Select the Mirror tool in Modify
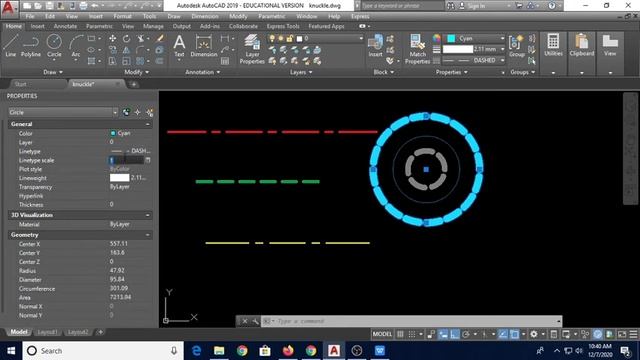Screen dimensions: 640x360 point(127,50)
